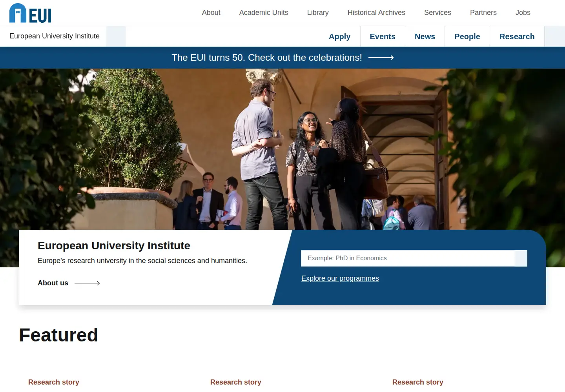
Task: Open the Partners menu item
Action: coord(483,13)
